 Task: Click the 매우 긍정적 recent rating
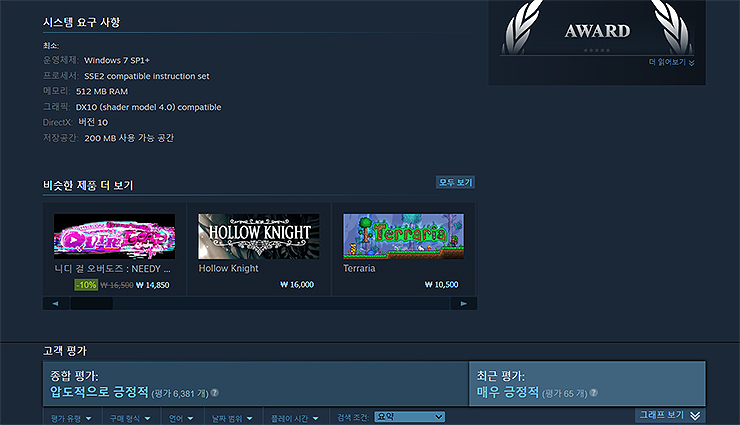click(x=508, y=392)
